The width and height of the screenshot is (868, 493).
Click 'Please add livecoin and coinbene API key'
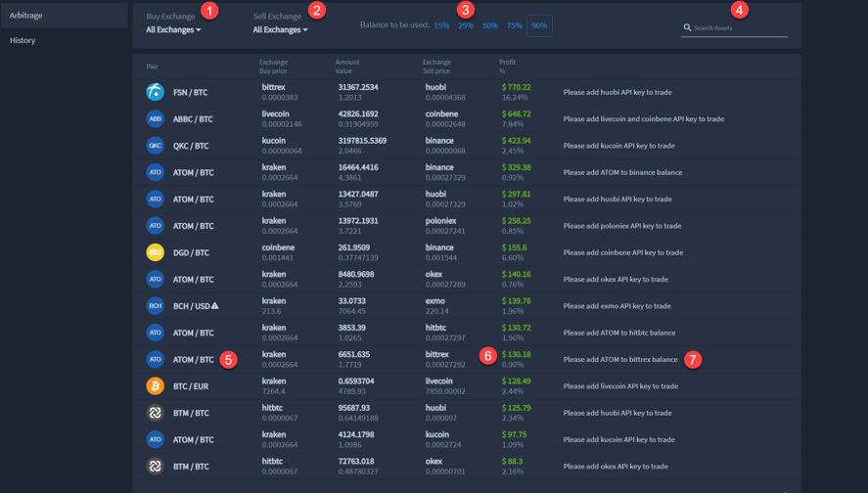643,119
